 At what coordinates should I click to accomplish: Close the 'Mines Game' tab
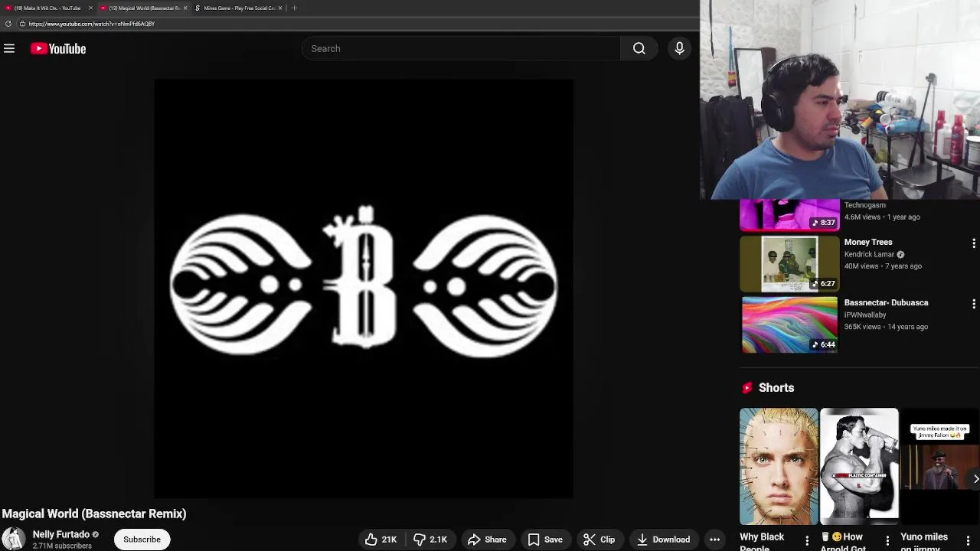click(x=279, y=8)
